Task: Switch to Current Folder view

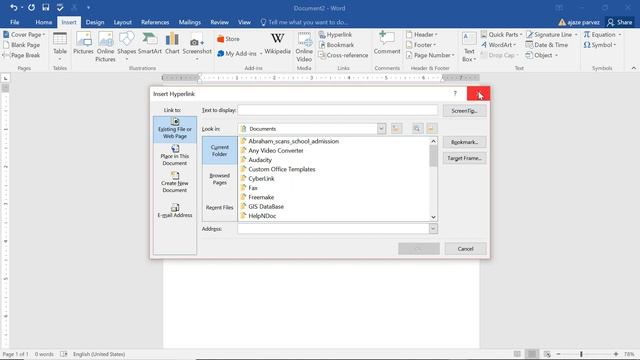Action: 220,151
